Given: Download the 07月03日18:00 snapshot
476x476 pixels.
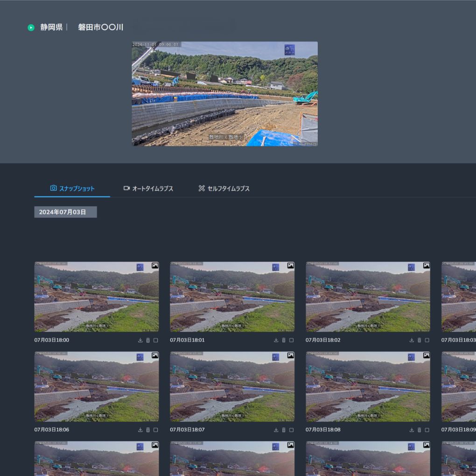Looking at the screenshot, I should coord(140,340).
